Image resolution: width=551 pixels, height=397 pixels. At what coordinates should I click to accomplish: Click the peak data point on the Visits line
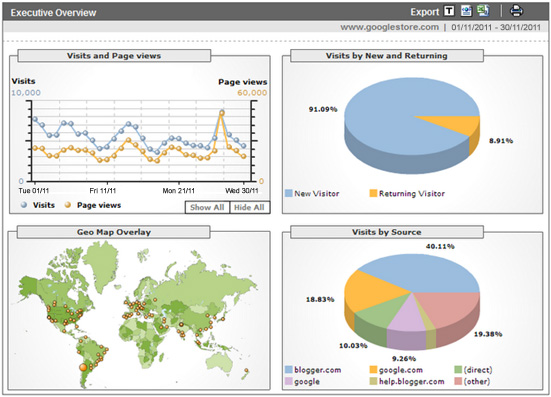pyautogui.click(x=222, y=112)
